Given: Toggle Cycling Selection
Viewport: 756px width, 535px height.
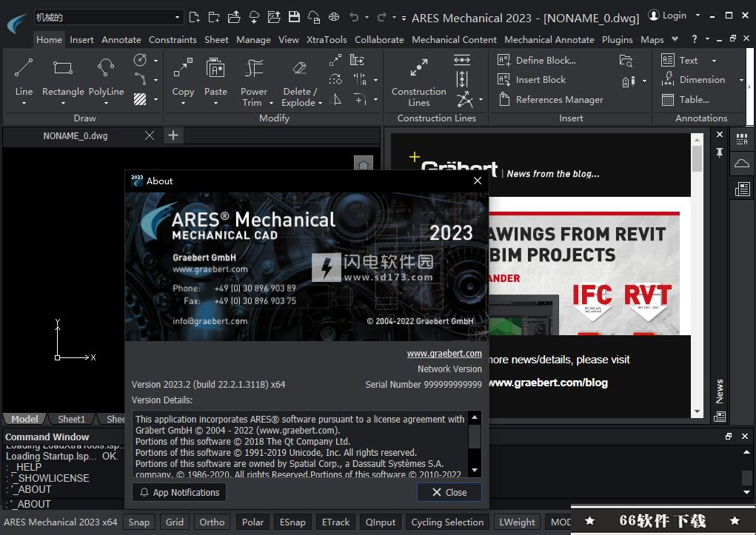Looking at the screenshot, I should click(x=447, y=522).
